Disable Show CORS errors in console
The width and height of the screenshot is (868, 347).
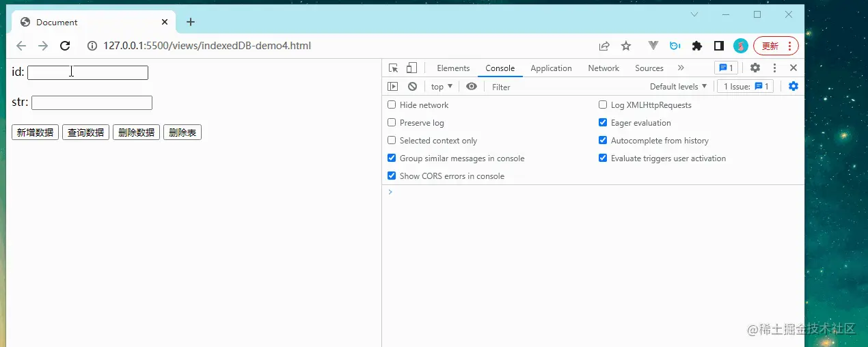click(x=392, y=176)
